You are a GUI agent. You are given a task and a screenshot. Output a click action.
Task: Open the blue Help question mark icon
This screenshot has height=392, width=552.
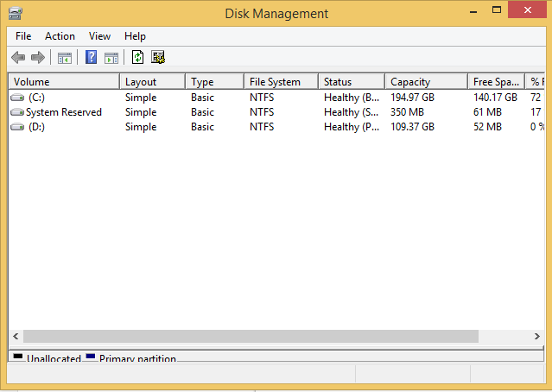tap(92, 57)
